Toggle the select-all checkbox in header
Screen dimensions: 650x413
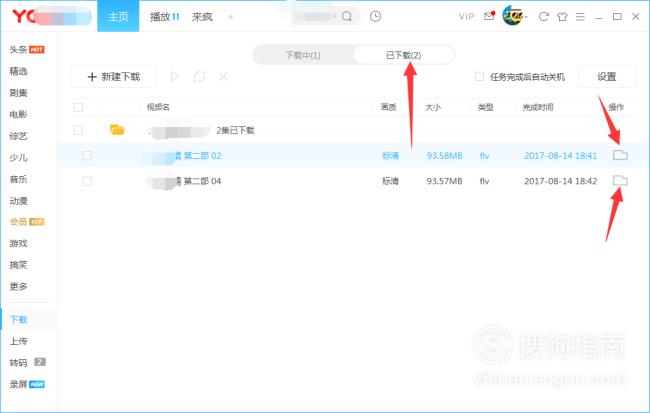(78, 107)
